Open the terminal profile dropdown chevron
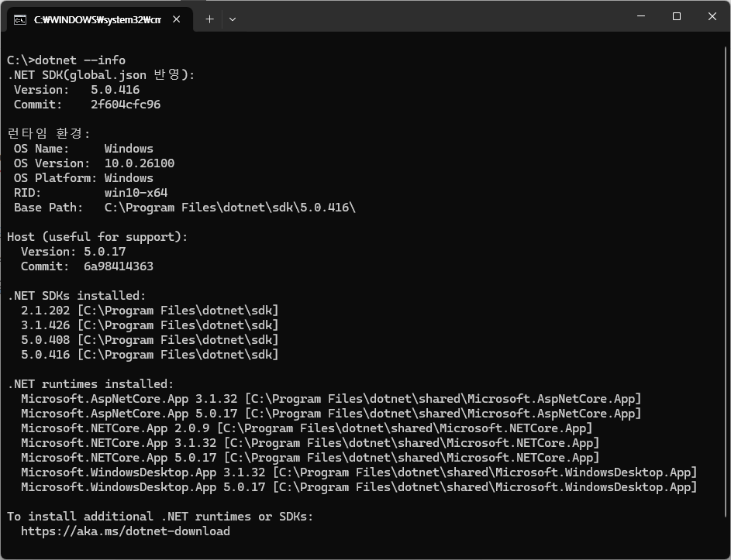The image size is (731, 560). [233, 19]
